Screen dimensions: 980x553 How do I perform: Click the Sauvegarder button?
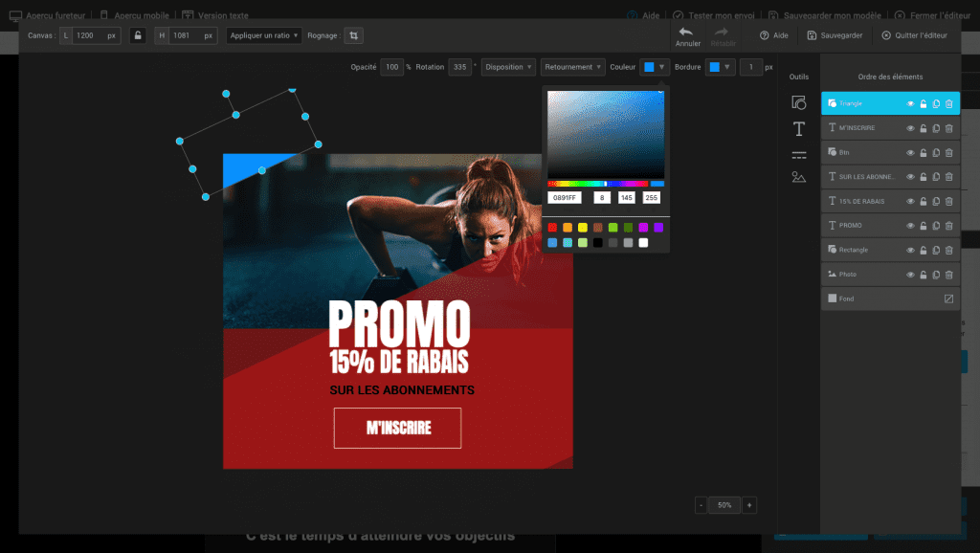835,35
